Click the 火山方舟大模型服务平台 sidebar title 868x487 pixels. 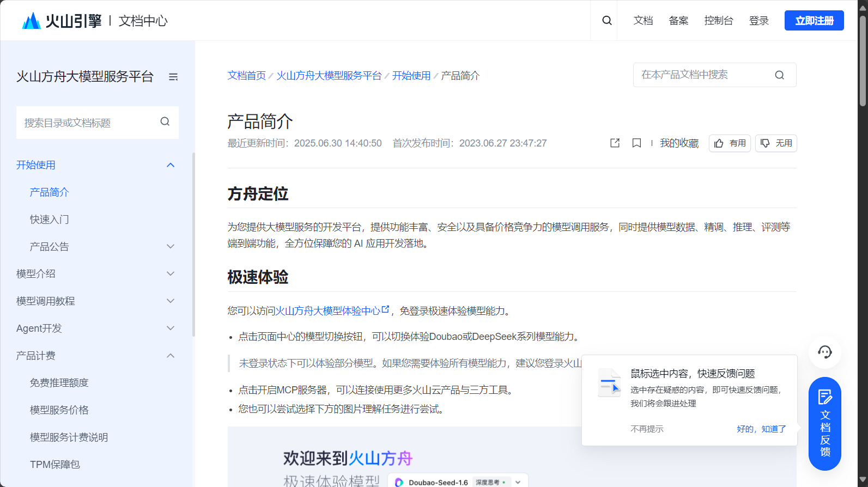click(x=85, y=77)
